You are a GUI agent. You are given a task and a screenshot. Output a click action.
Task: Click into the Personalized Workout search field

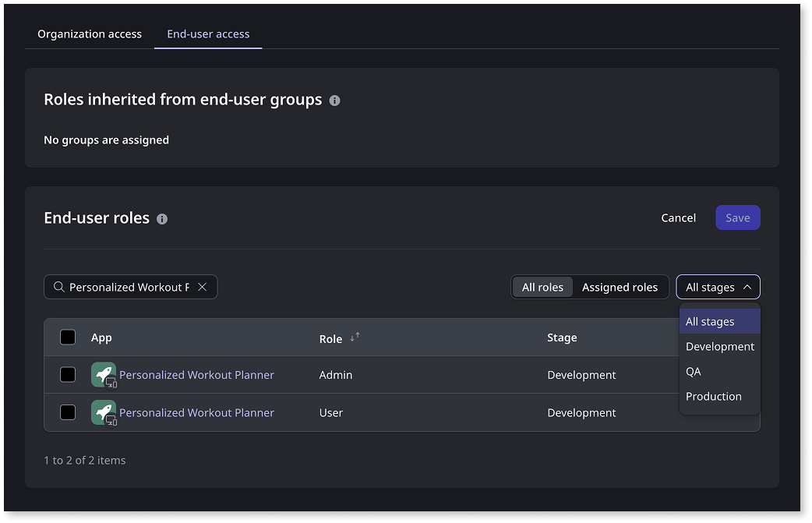point(129,288)
